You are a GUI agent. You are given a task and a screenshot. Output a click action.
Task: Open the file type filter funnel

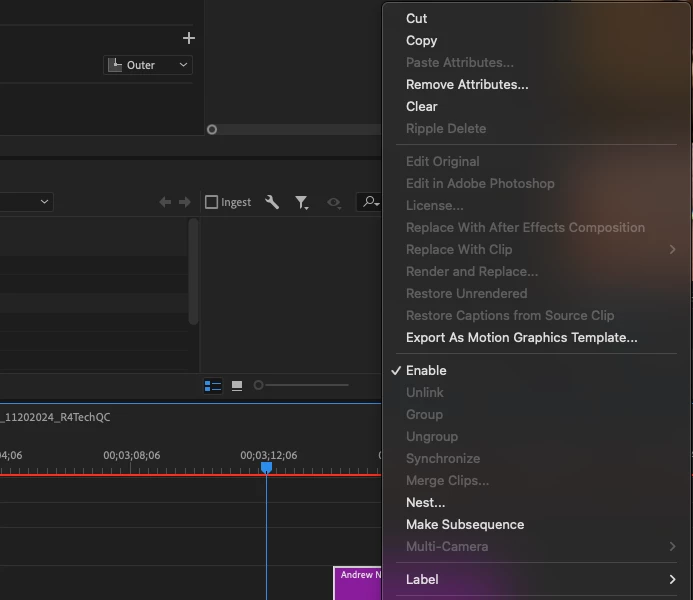click(x=302, y=202)
